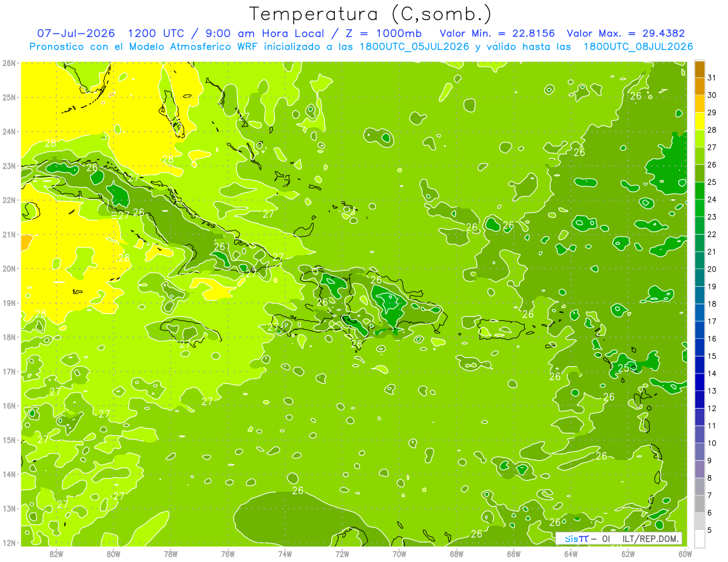Click the colorbar scale label "30"
Screen dimensions: 728x562
point(712,95)
